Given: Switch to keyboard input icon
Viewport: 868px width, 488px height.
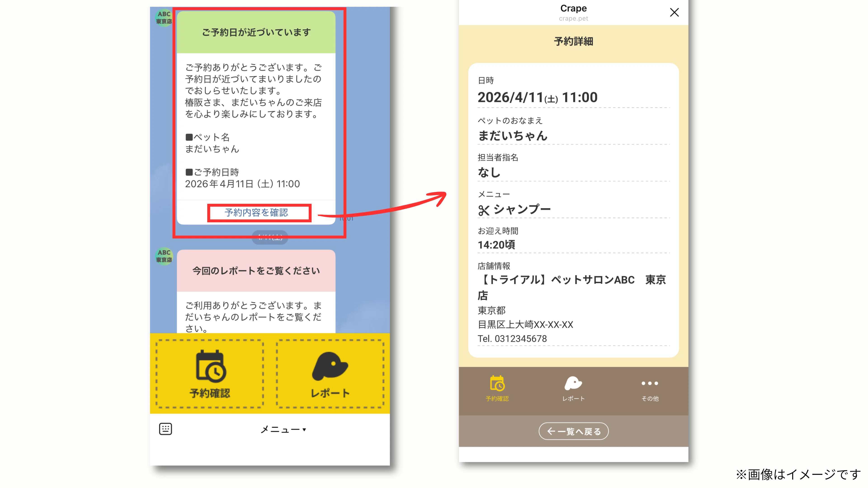Looking at the screenshot, I should [165, 429].
